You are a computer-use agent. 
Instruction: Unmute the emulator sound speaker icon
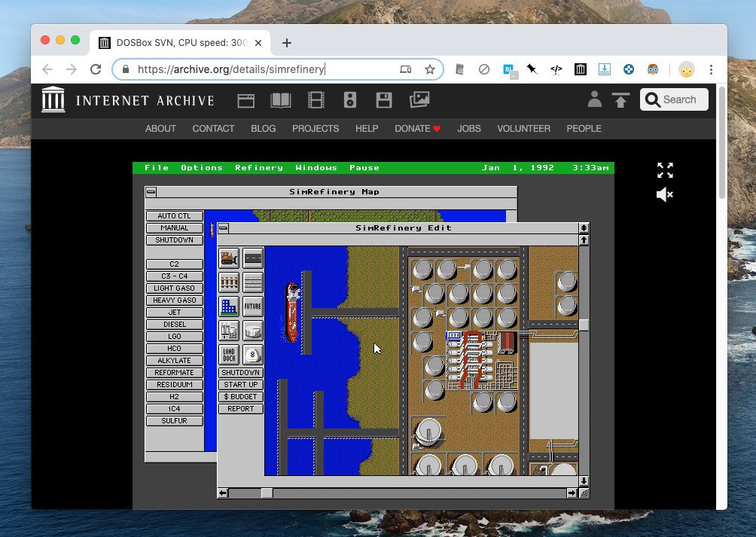coord(664,195)
